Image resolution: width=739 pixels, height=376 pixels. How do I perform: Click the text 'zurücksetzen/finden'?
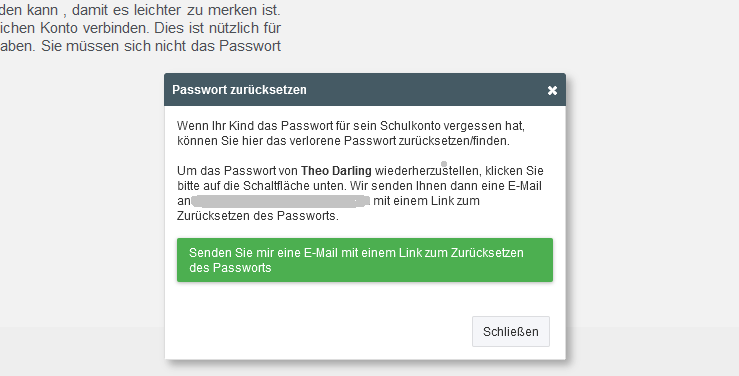[x=454, y=141]
